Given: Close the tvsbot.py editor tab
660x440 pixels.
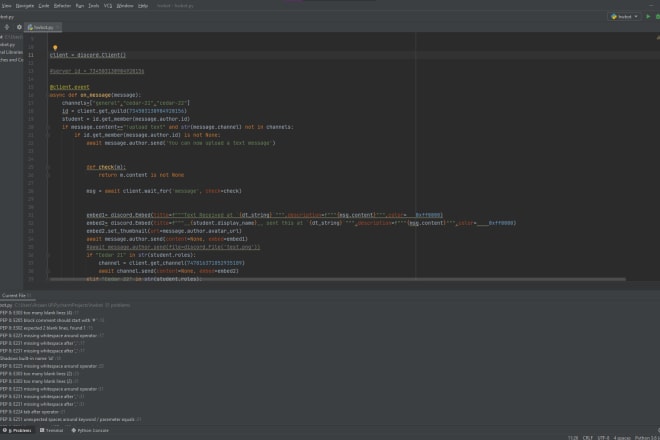Looking at the screenshot, I should (58, 27).
